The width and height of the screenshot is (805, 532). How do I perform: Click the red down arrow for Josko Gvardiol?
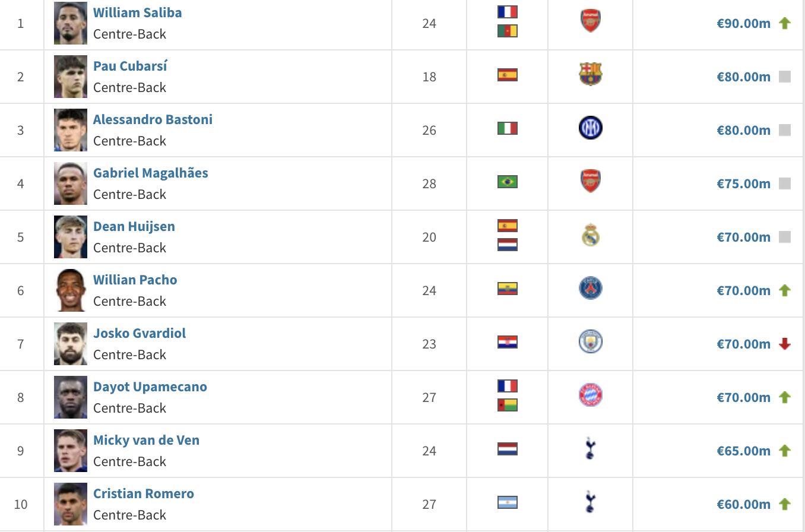coord(785,344)
